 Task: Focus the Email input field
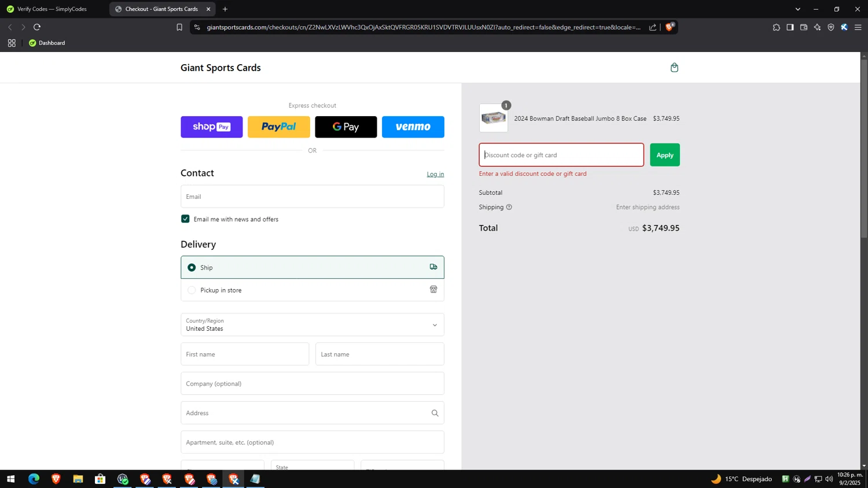click(312, 197)
